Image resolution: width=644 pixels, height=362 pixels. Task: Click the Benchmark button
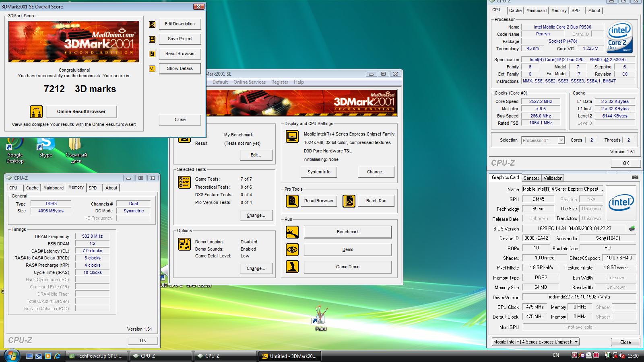click(348, 232)
